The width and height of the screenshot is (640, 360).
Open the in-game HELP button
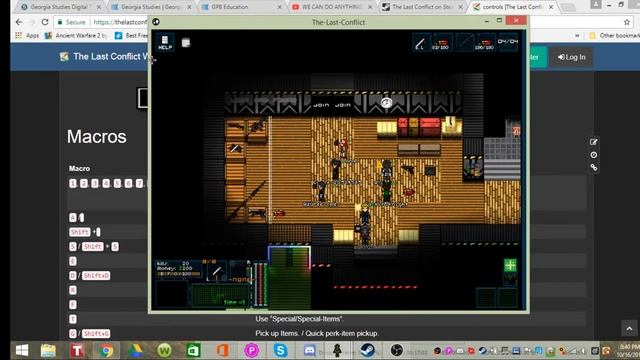pos(165,42)
